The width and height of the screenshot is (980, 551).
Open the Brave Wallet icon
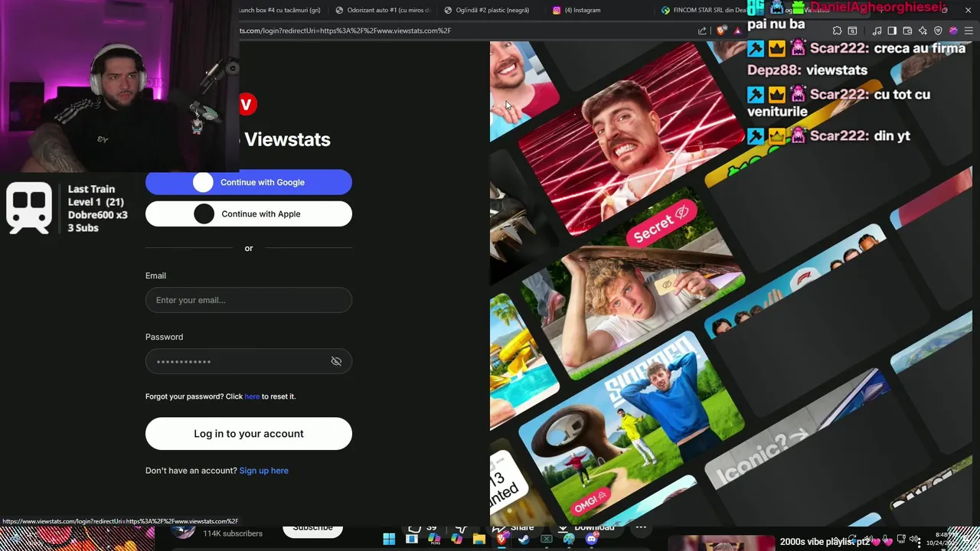pos(907,31)
